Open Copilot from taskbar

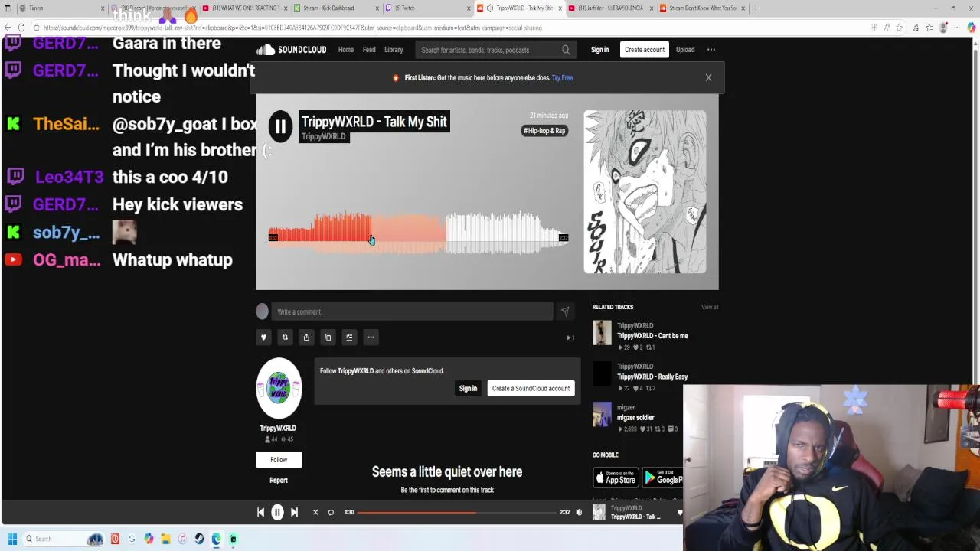click(149, 539)
